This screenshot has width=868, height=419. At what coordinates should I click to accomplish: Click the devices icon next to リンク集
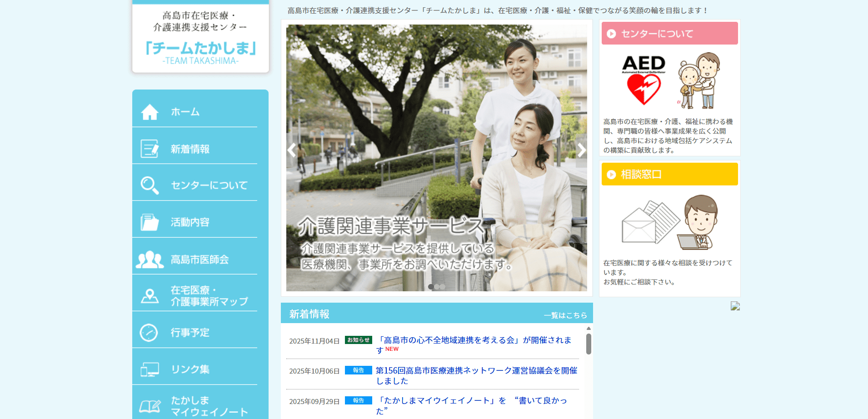[x=150, y=369]
